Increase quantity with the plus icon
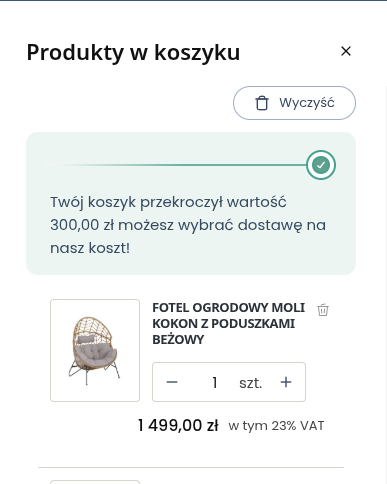Screen dimensions: 387x484 click(286, 382)
